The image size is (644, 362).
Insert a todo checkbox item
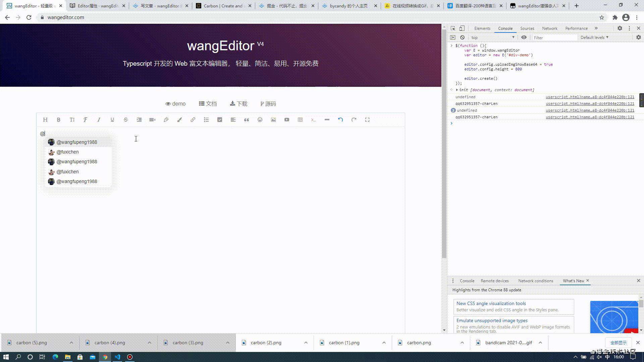[220, 120]
